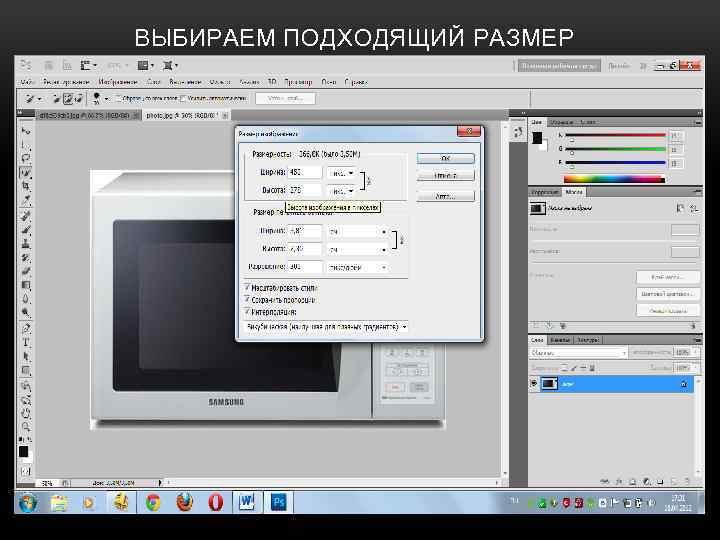The width and height of the screenshot is (720, 540).
Task: Select the Hand tool
Action: 26,413
